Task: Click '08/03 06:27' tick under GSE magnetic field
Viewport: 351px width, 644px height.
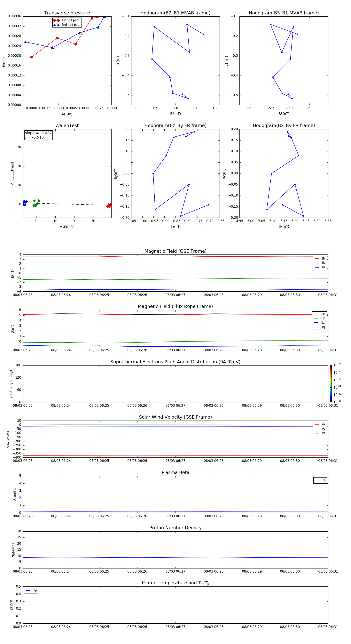Action: coord(175,295)
